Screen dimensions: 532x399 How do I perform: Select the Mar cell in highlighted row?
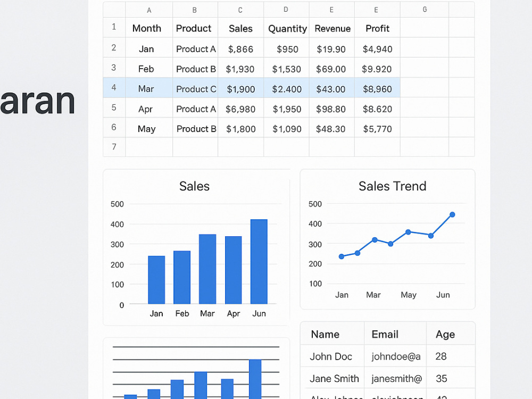(149, 88)
